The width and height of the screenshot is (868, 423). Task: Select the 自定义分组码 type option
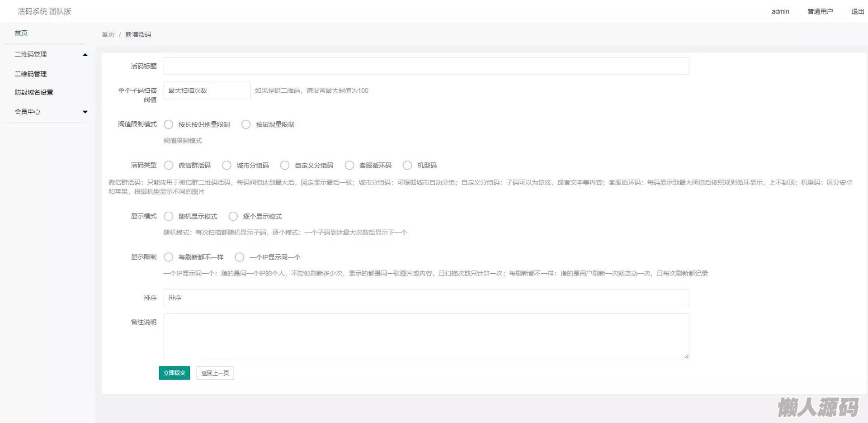point(285,166)
